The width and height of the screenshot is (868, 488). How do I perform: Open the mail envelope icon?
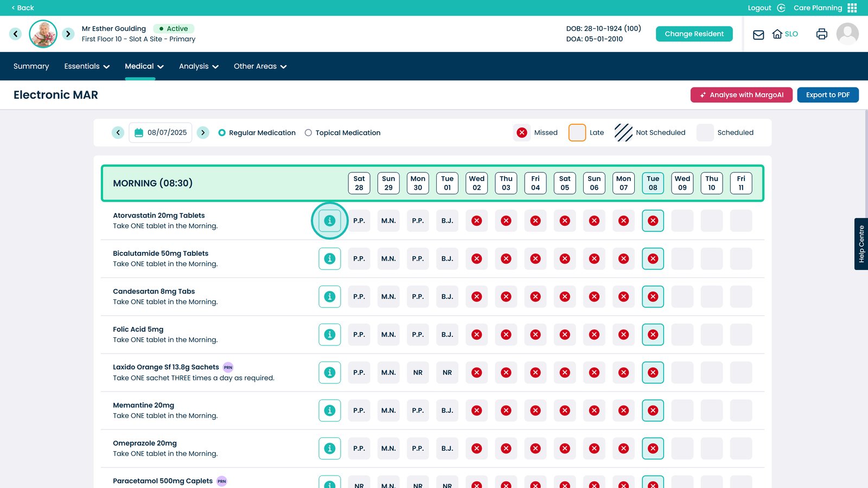point(758,34)
